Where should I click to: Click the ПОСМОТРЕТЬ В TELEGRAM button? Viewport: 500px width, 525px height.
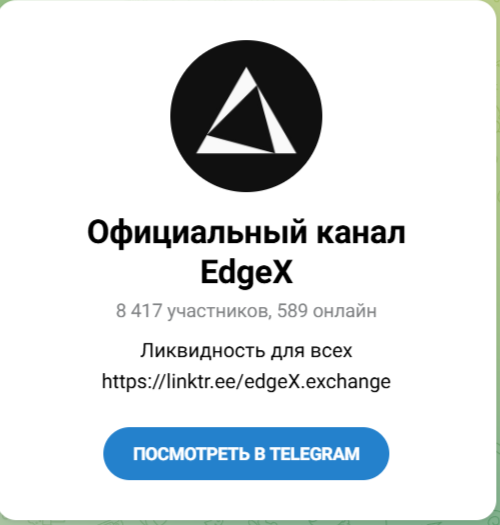(246, 453)
